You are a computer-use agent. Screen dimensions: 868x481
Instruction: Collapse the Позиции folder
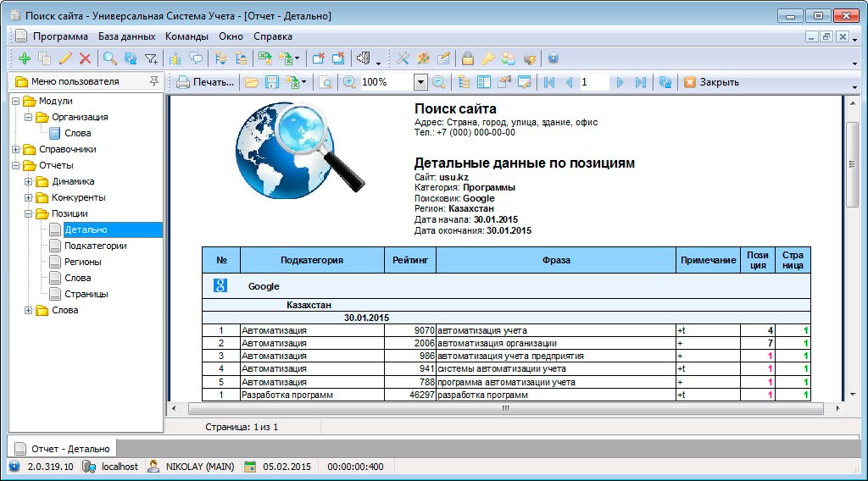coord(28,213)
